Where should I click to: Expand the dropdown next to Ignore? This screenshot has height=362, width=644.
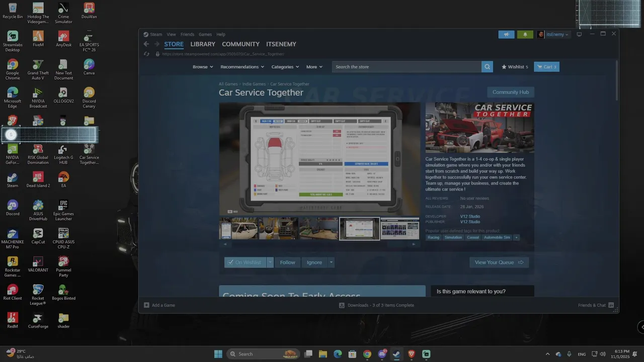(331, 262)
